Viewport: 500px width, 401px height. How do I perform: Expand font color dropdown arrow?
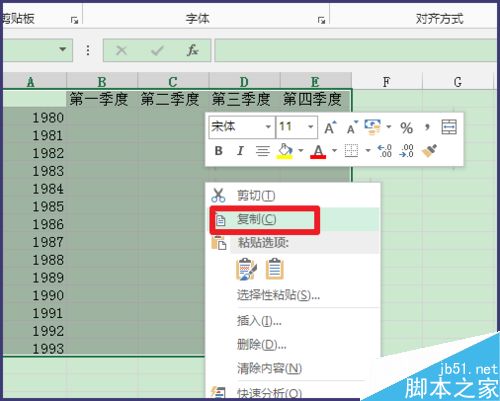(334, 151)
